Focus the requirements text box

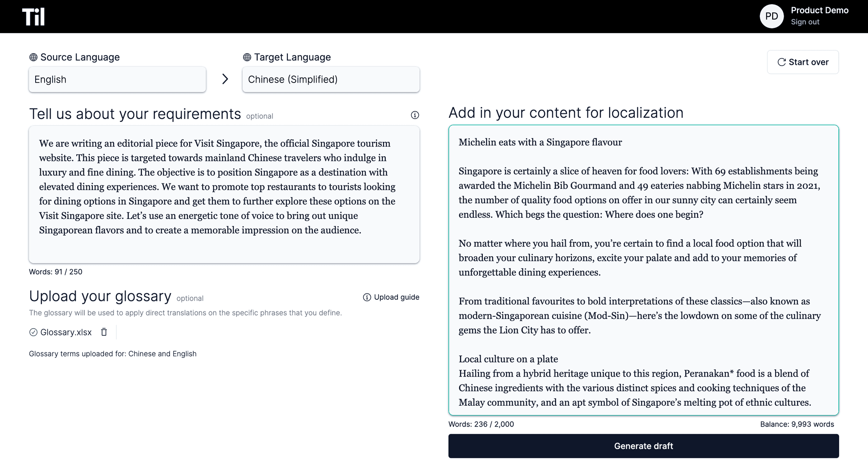coord(224,195)
